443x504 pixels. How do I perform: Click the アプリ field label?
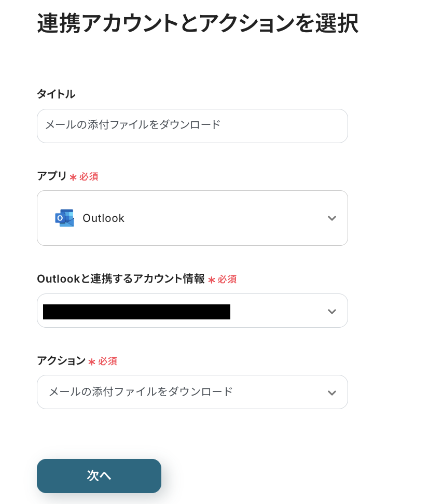pos(52,176)
